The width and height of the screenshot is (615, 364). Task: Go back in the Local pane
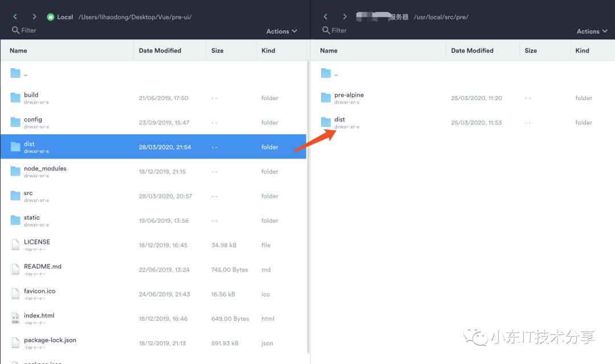point(15,16)
